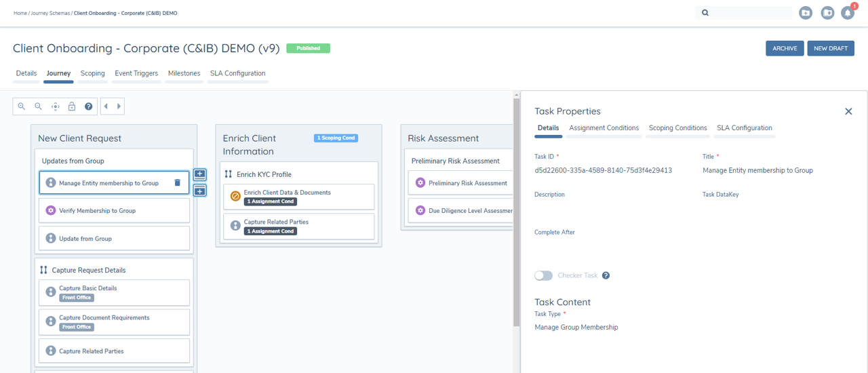This screenshot has width=868, height=373.
Task: Zoom in on the journey canvas
Action: (x=22, y=106)
